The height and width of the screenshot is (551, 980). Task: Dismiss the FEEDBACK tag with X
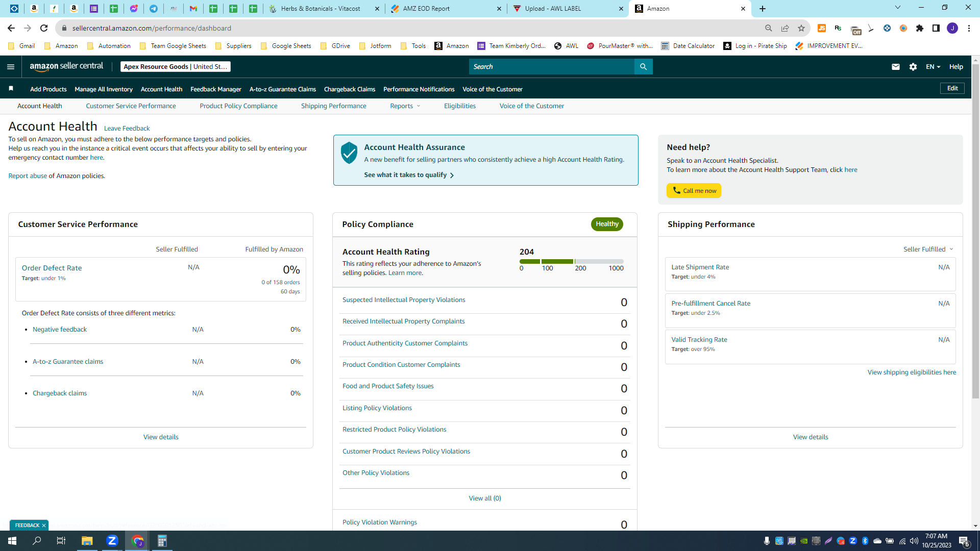tap(44, 525)
